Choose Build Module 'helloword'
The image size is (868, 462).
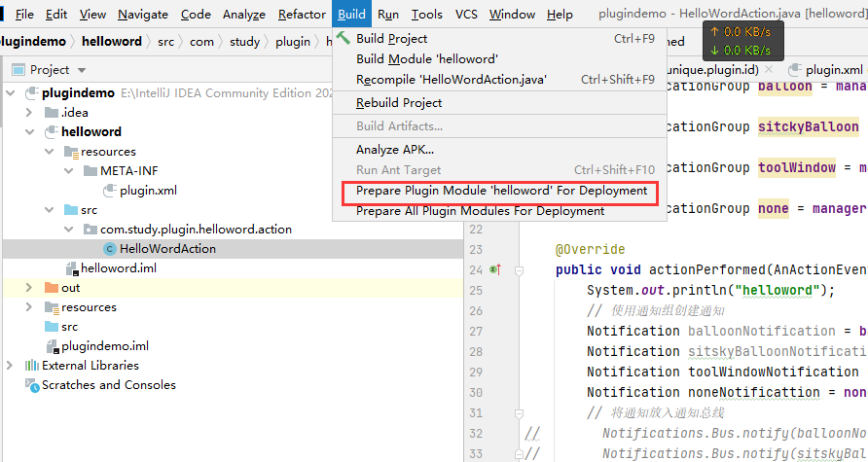click(499, 59)
